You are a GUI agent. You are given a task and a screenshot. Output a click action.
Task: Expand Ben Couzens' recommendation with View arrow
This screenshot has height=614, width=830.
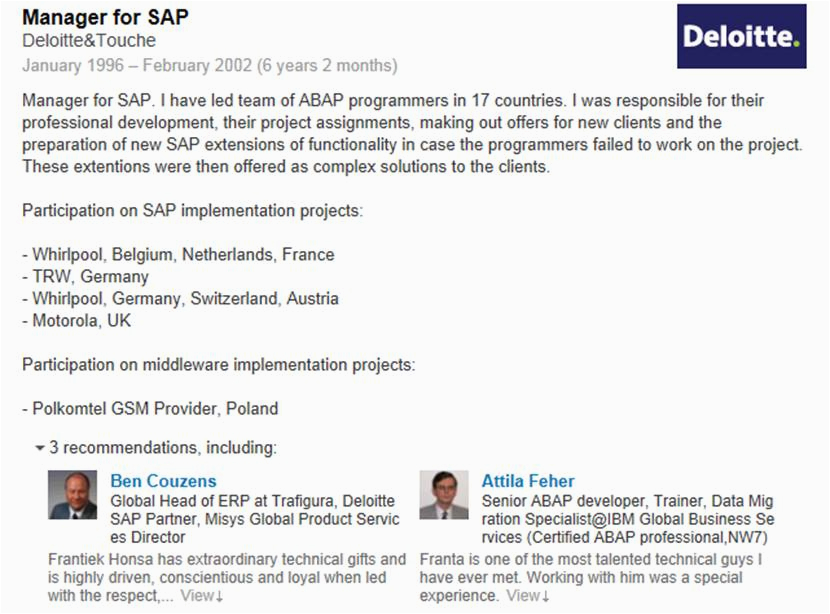(x=204, y=596)
